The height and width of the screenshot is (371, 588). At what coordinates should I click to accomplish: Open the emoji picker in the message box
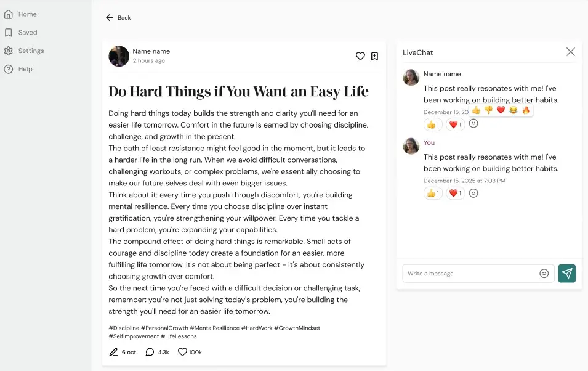544,274
